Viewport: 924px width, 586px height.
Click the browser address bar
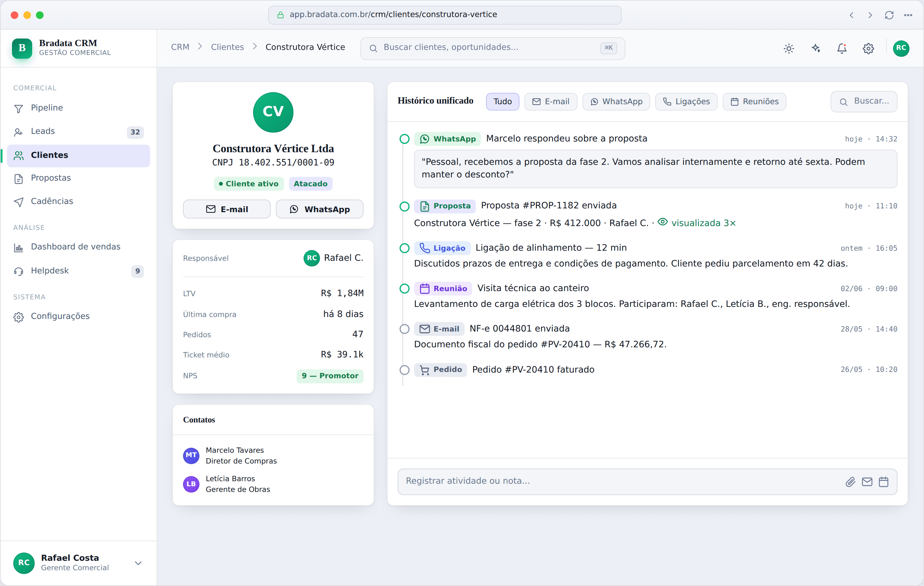click(444, 15)
